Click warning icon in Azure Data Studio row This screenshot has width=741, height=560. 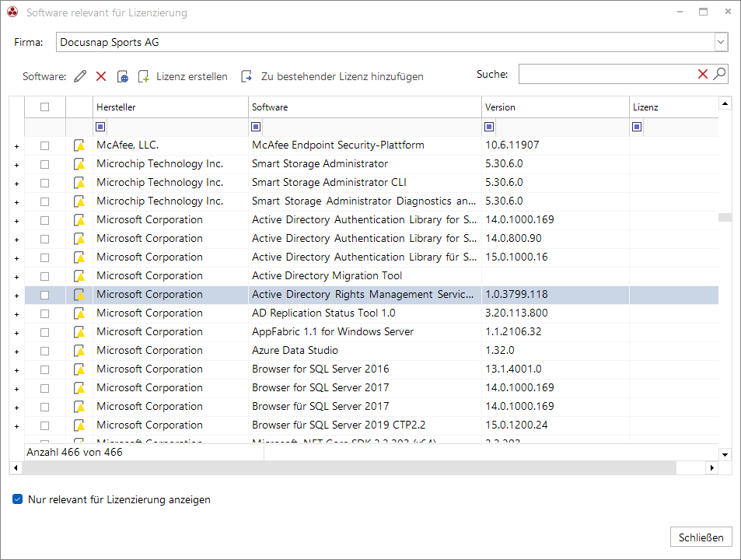[79, 351]
